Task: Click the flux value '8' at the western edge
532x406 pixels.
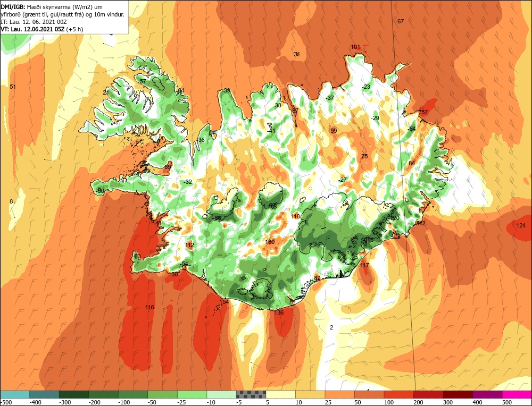Action: point(11,201)
